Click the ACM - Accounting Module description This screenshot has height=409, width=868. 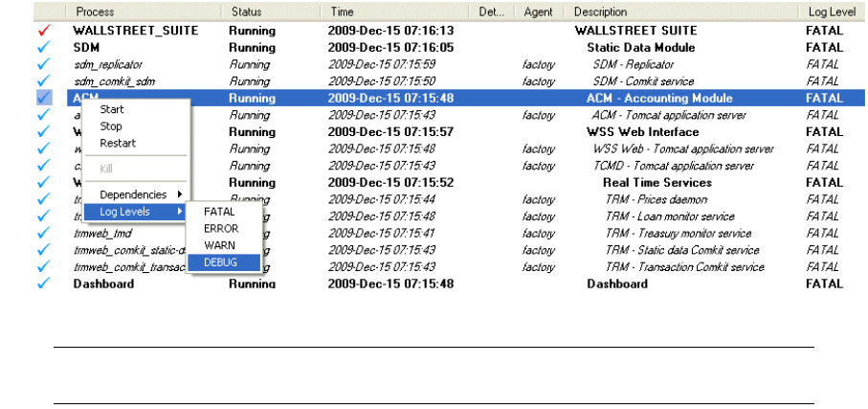click(659, 99)
